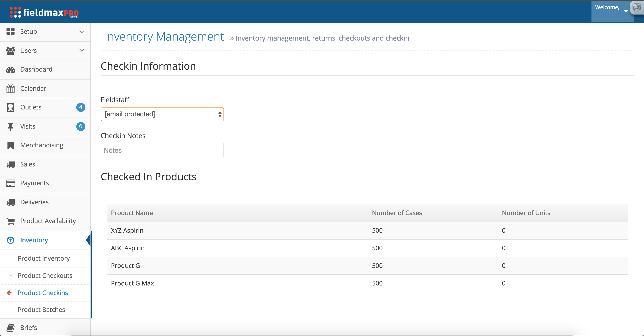This screenshot has width=644, height=336.
Task: Click the Merchandising bookmark icon
Action: click(x=11, y=145)
